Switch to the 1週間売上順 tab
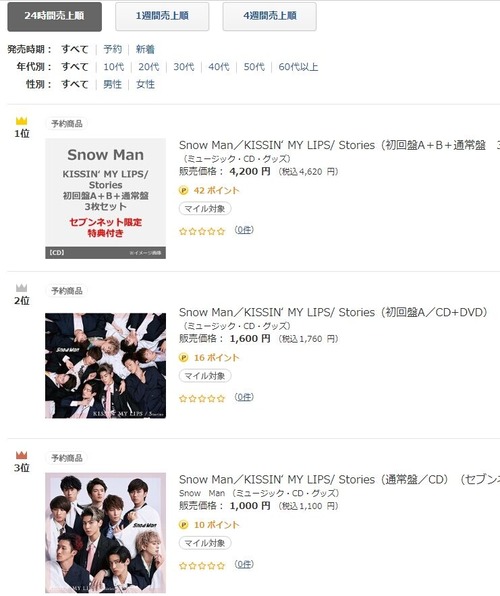The image size is (500, 596). click(x=162, y=16)
